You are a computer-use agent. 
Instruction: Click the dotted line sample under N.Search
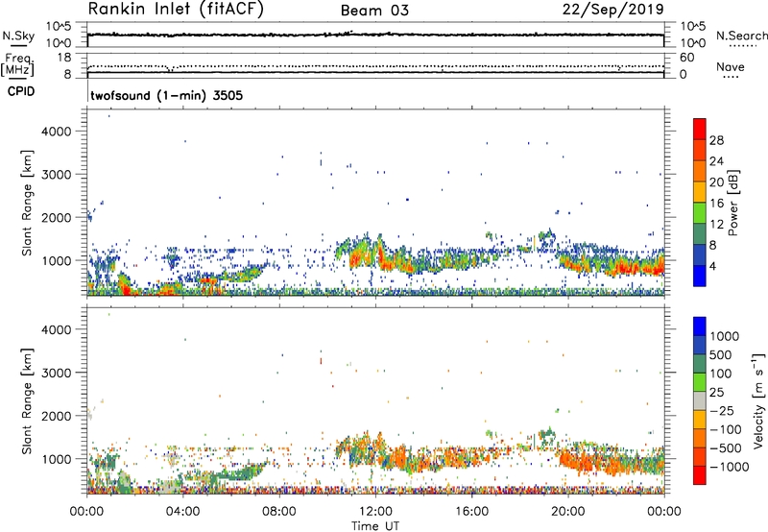[x=742, y=45]
